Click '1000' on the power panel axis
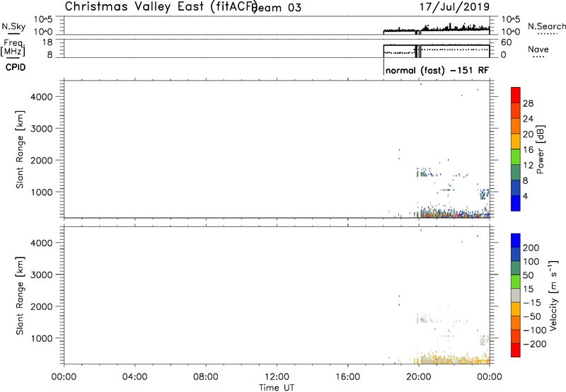Viewport: 566px width, 392px height. pos(41,192)
